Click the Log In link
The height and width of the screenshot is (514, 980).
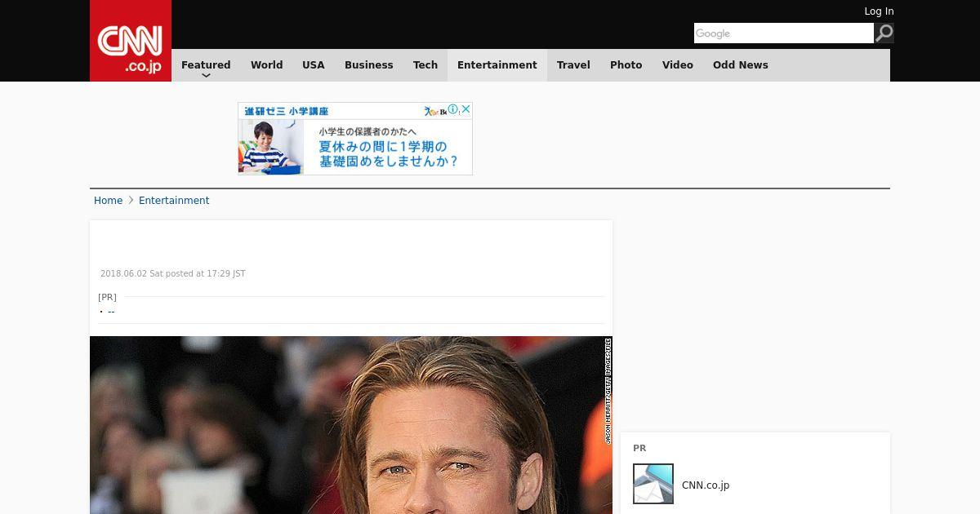[x=879, y=11]
